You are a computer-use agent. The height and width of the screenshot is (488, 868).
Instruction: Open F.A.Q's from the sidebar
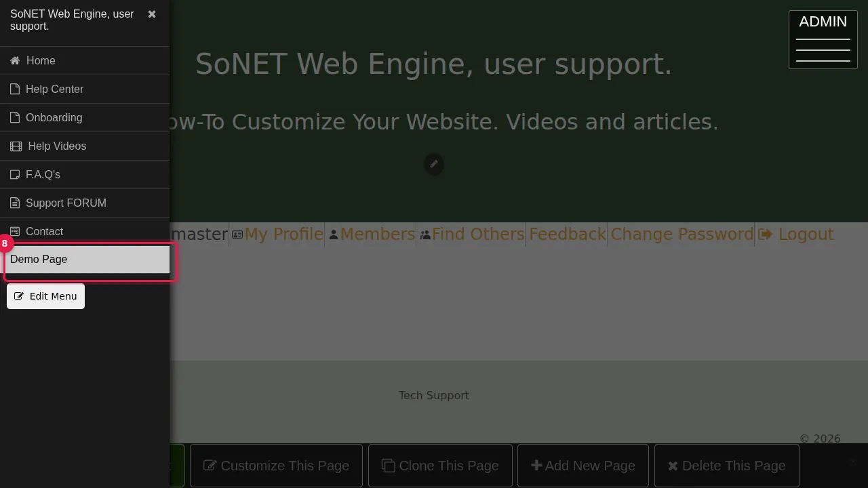(x=85, y=175)
